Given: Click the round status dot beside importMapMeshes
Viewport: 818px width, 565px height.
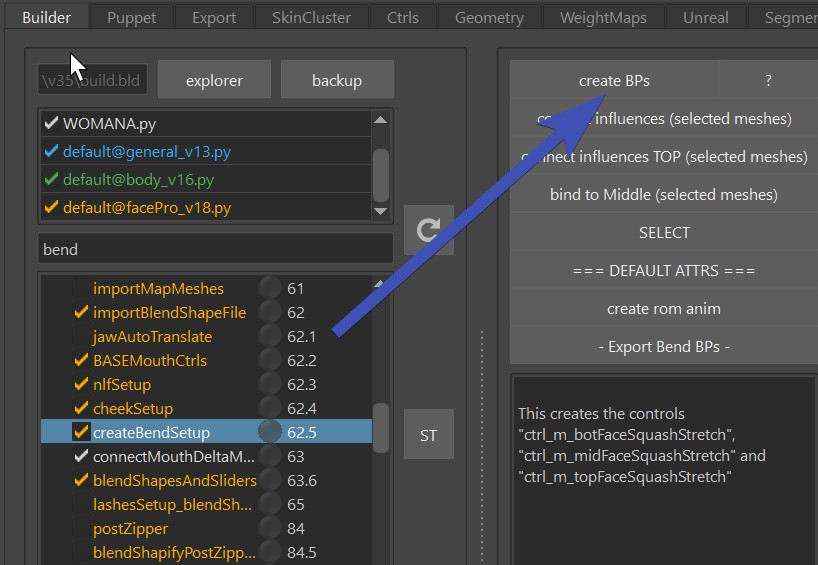Looking at the screenshot, I should pos(270,288).
